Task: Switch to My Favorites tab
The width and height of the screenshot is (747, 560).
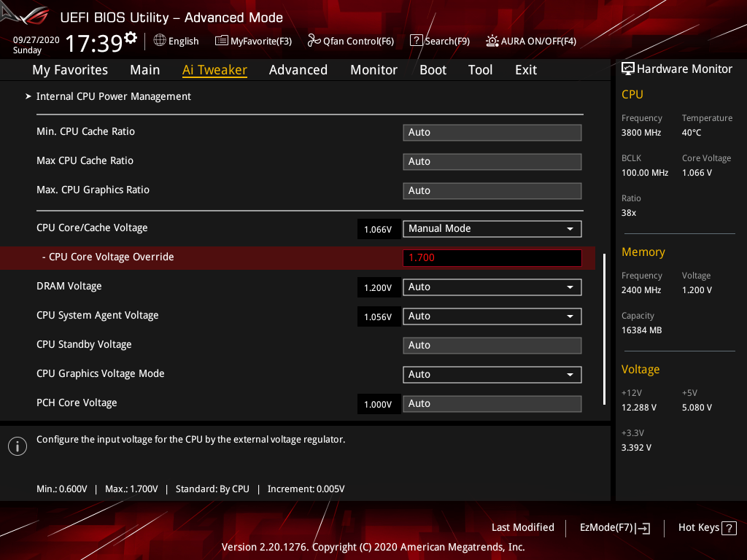Action: (x=70, y=70)
